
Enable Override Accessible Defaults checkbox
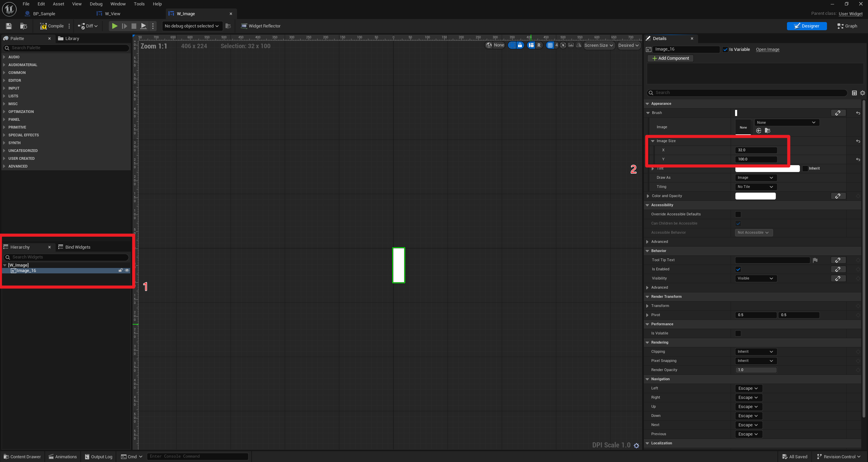click(x=738, y=214)
